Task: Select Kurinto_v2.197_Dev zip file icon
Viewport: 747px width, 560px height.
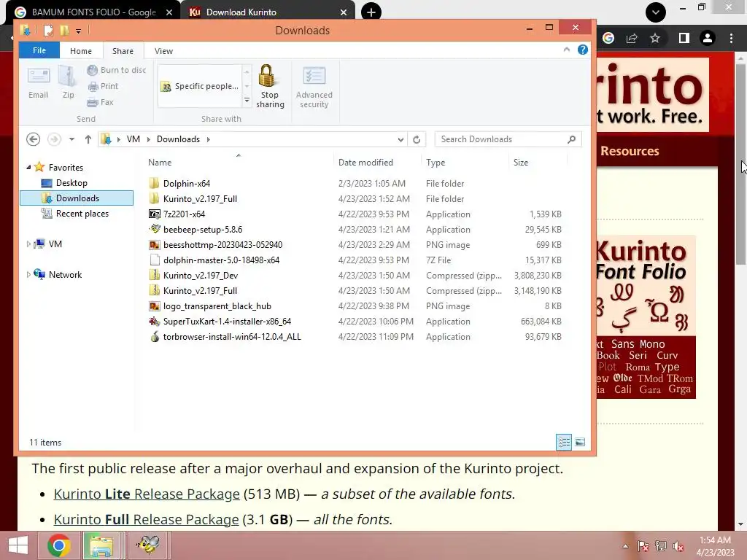Action: click(155, 275)
